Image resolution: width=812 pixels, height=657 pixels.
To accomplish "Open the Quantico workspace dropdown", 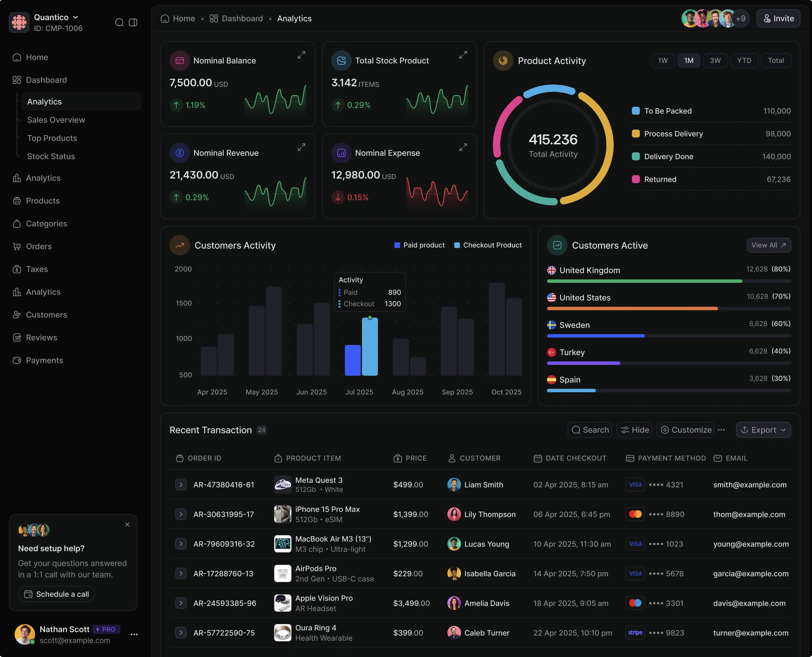I will click(75, 17).
